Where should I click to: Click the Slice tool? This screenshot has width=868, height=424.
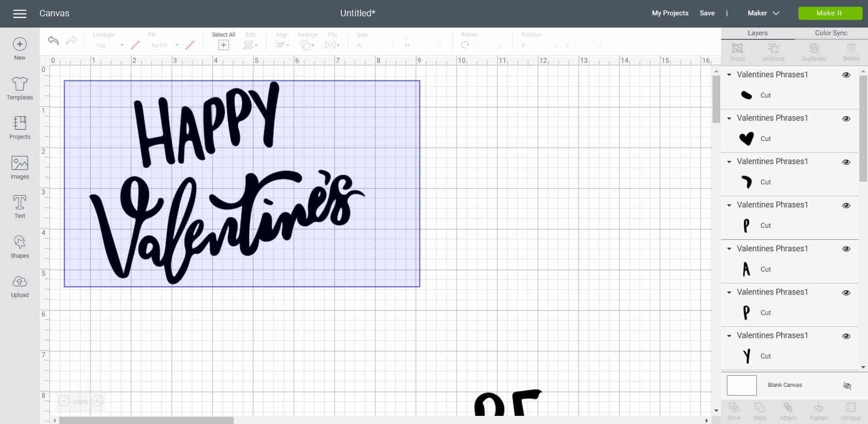(x=734, y=411)
